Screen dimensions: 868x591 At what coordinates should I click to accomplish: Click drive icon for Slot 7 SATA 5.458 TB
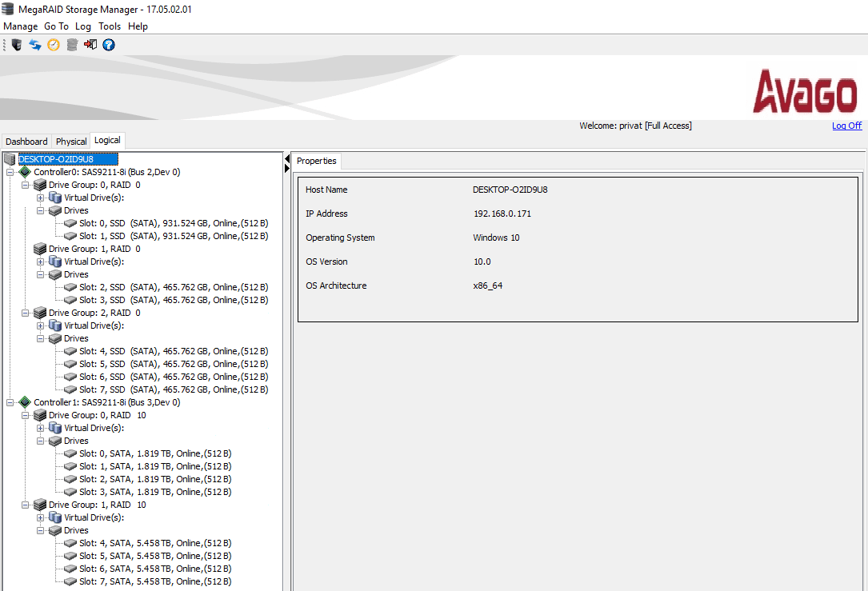[x=70, y=581]
